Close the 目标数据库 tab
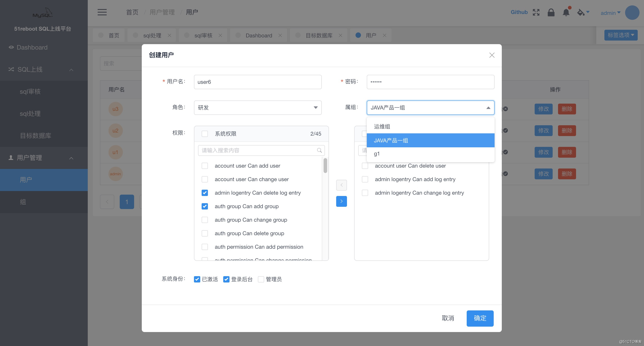The image size is (644, 346). click(x=340, y=35)
